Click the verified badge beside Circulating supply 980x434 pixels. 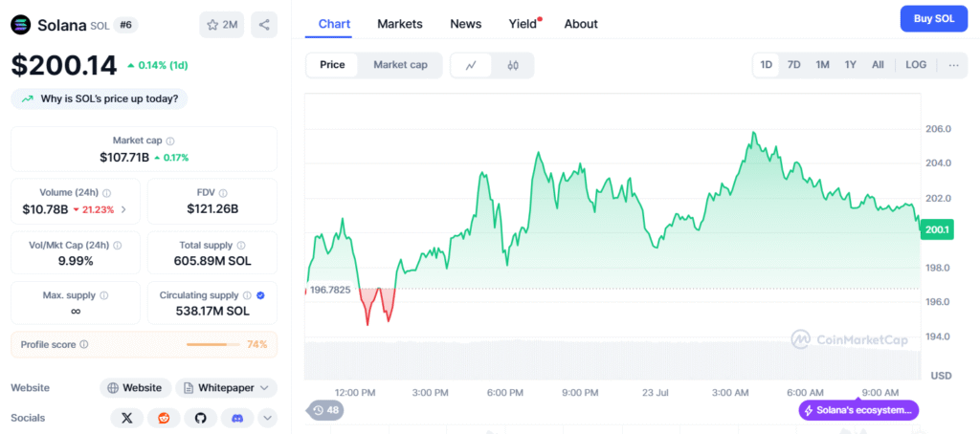click(x=260, y=295)
